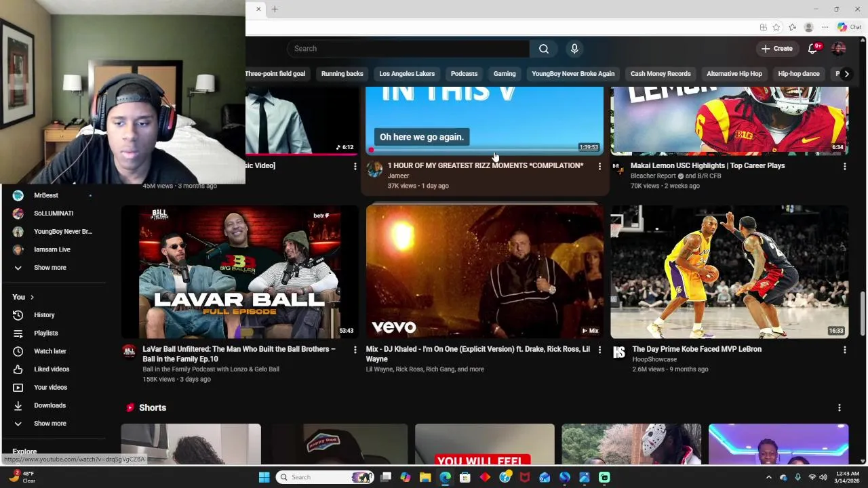
Task: Click the Windows taskbar search box
Action: [326, 477]
